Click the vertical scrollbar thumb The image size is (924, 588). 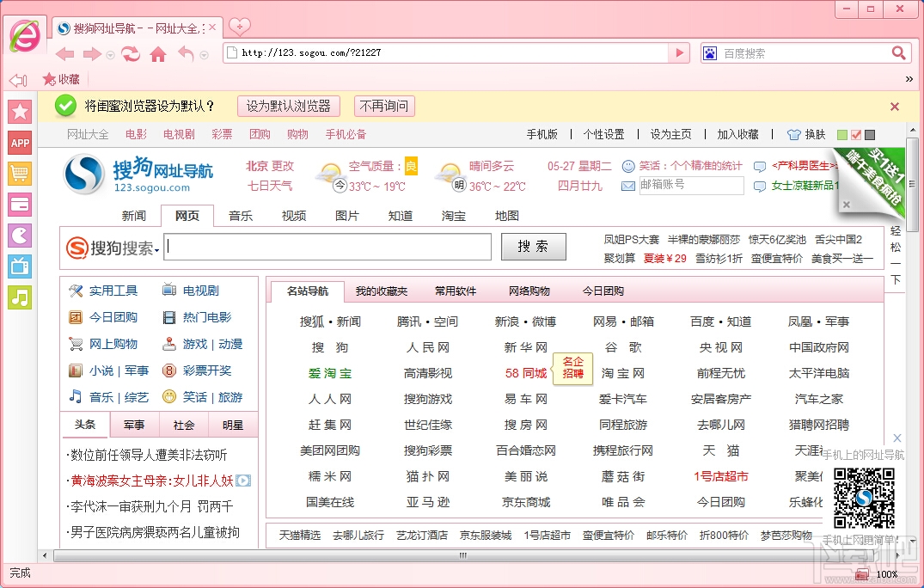[912, 184]
